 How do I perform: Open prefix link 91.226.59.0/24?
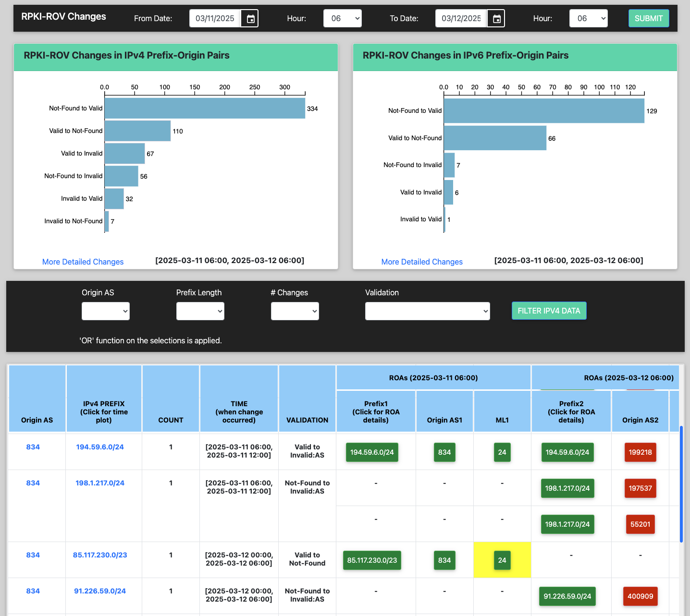click(x=100, y=591)
